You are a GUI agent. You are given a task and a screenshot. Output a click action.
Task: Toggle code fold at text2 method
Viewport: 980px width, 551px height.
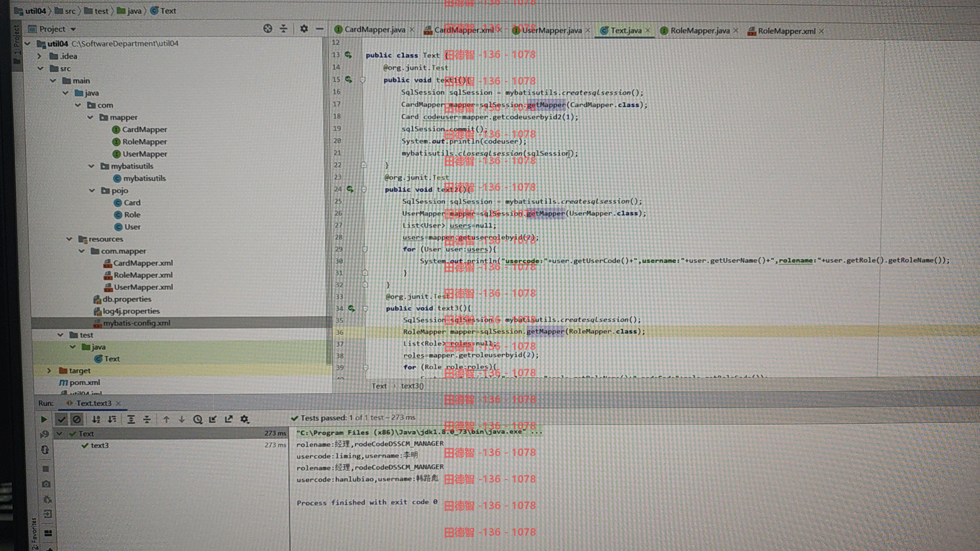[x=364, y=189]
